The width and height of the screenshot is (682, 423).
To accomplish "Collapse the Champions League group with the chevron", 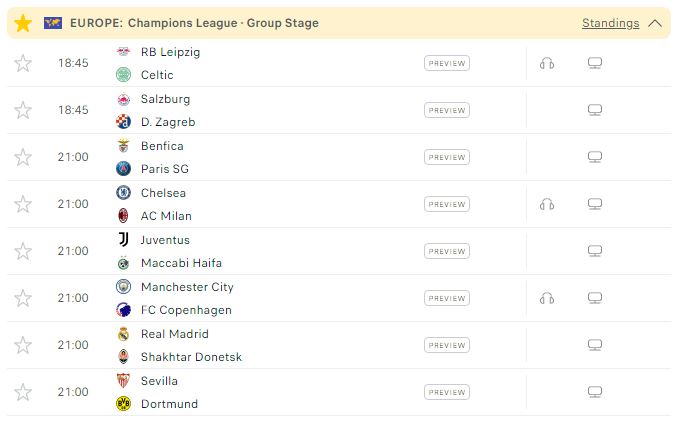I will [x=655, y=23].
